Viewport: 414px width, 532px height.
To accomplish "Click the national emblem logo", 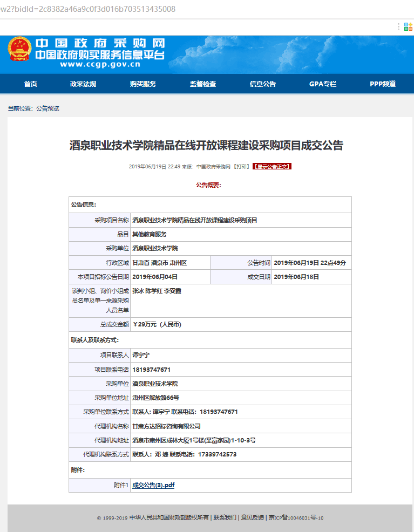I will pyautogui.click(x=20, y=51).
